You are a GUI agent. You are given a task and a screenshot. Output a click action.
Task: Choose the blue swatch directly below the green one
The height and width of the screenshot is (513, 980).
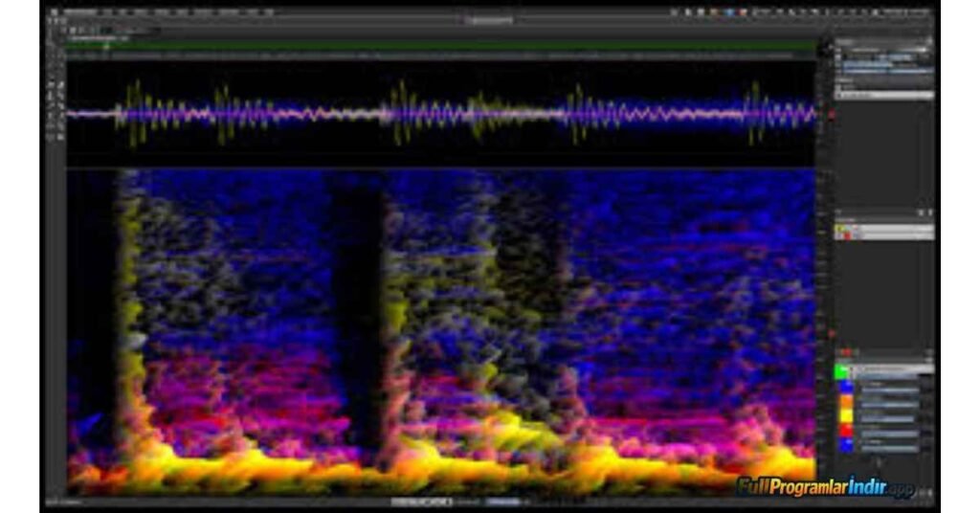846,387
